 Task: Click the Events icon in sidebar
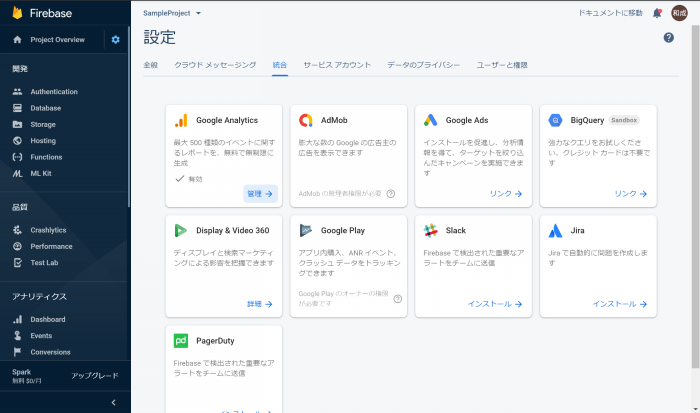(x=17, y=336)
